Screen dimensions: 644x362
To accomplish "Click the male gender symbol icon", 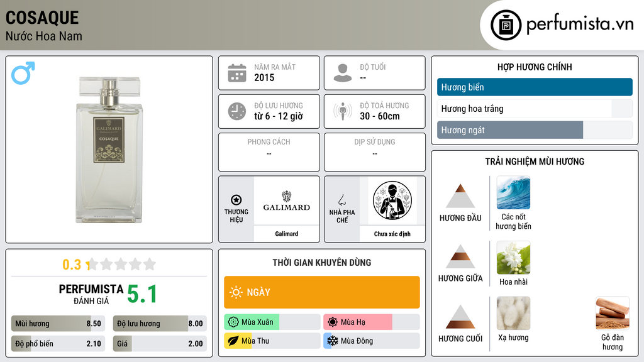I will tap(23, 73).
